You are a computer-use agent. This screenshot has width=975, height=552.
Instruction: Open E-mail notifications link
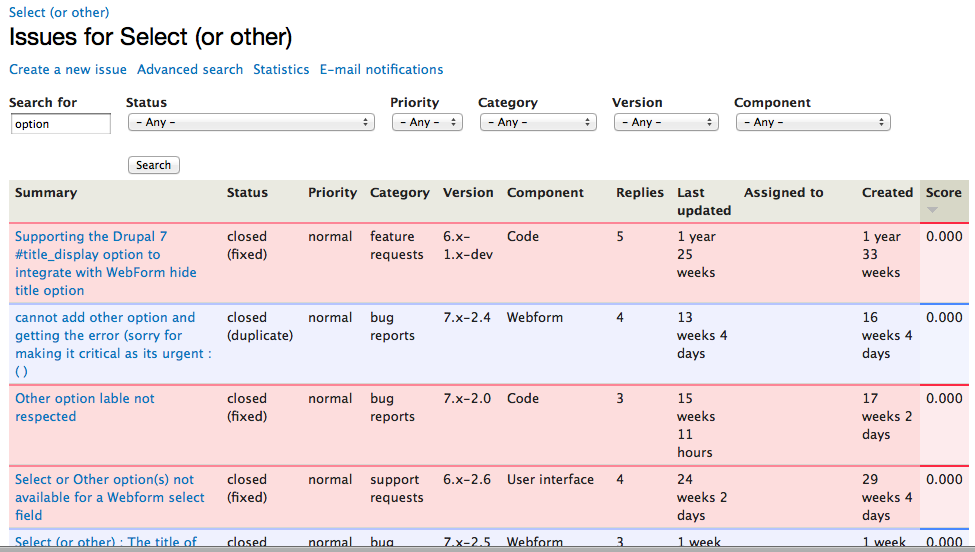[x=381, y=70]
